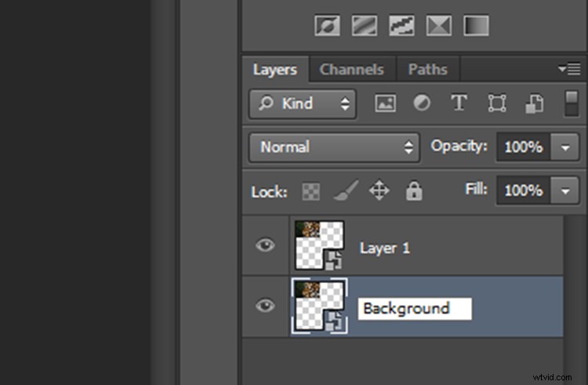This screenshot has width=588, height=385.
Task: Open the Kind filter type dropdown
Action: point(302,104)
